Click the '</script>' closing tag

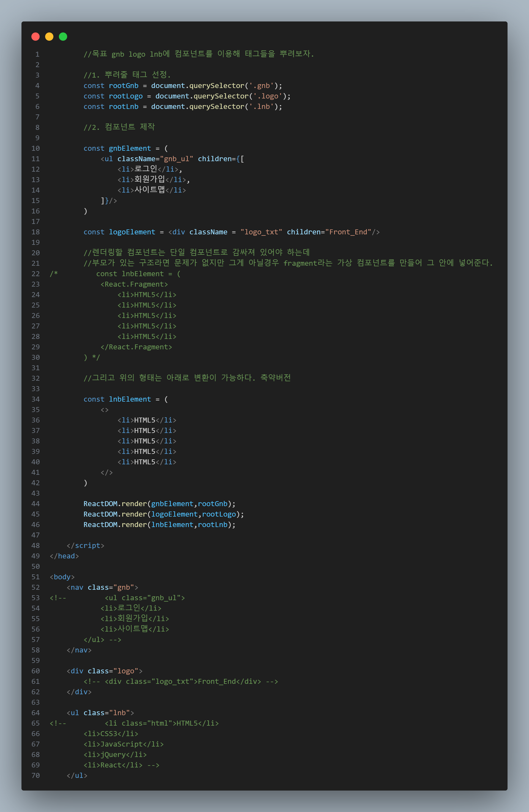point(85,545)
